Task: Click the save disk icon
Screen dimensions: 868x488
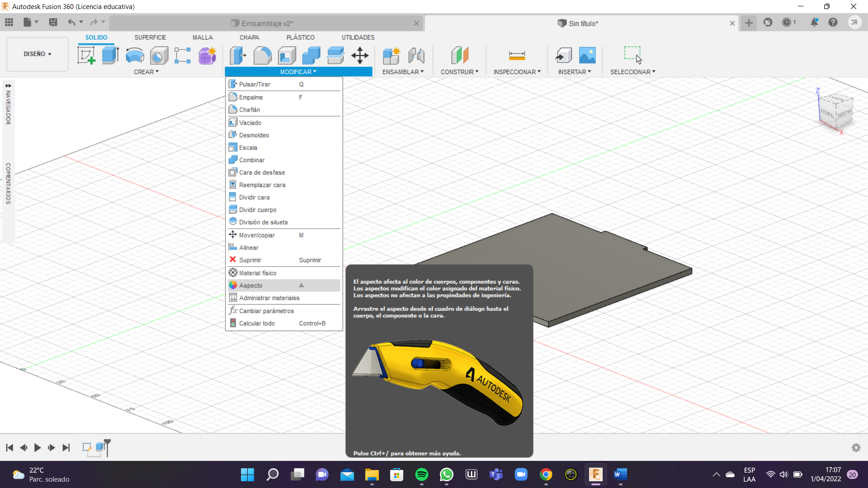Action: pyautogui.click(x=53, y=22)
